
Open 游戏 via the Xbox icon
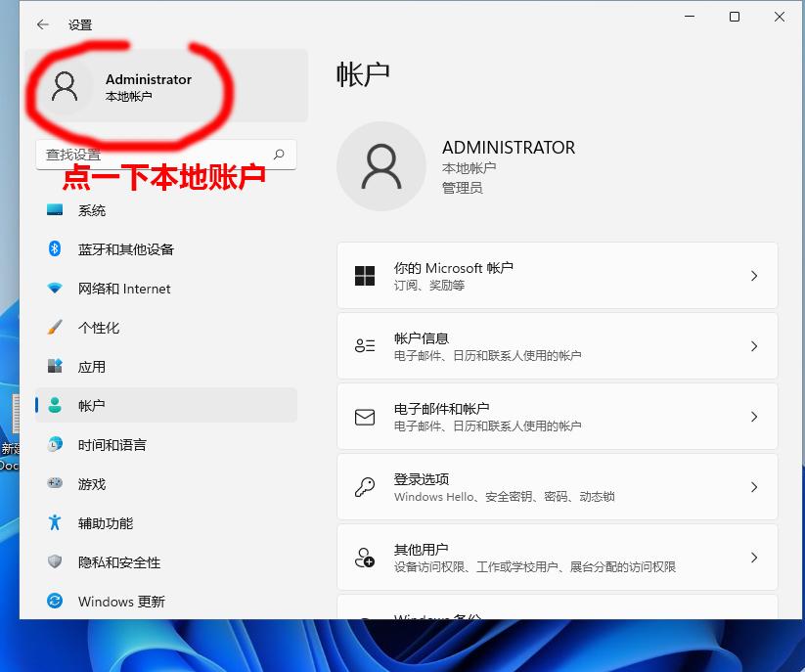[54, 483]
